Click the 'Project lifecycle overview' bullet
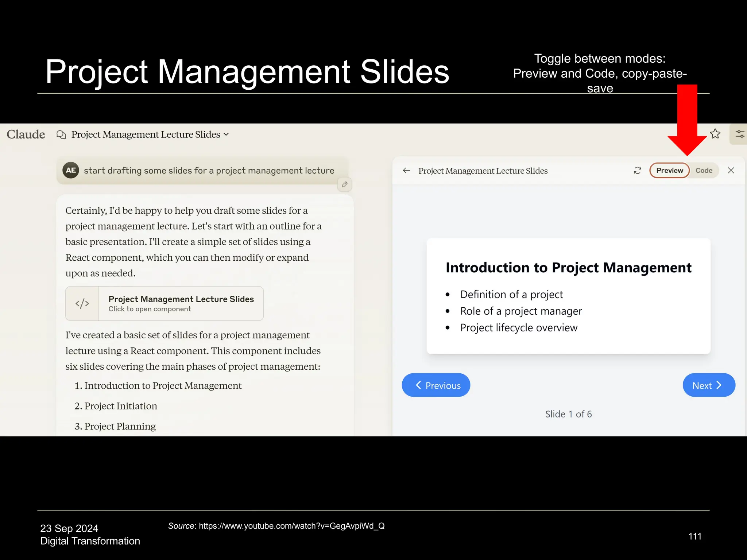747x560 pixels. [x=519, y=328]
